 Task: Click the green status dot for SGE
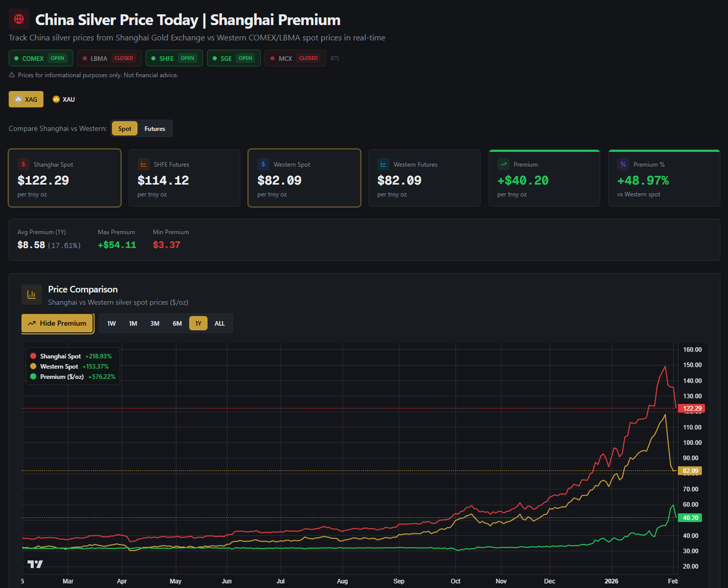(215, 58)
